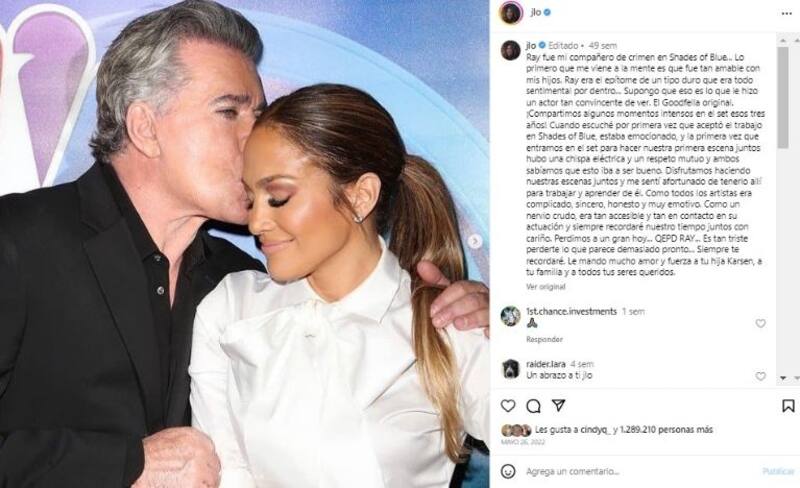Open raider.lara profile avatar
Screen dimensions: 800x488
click(510, 369)
